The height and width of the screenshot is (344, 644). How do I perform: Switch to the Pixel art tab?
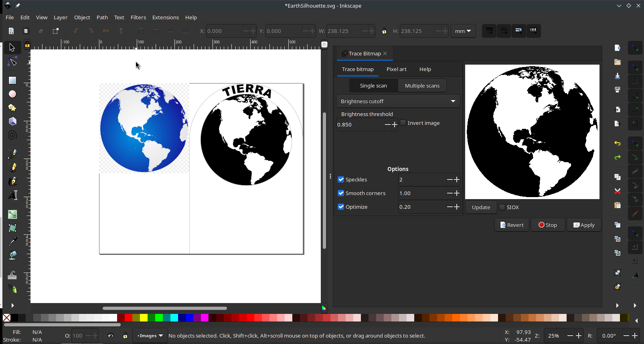(397, 69)
